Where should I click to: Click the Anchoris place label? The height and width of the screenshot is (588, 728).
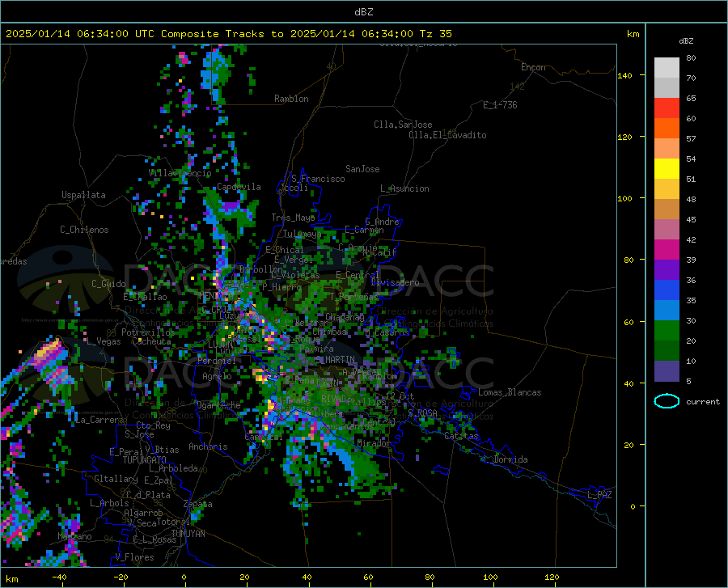pyautogui.click(x=208, y=447)
